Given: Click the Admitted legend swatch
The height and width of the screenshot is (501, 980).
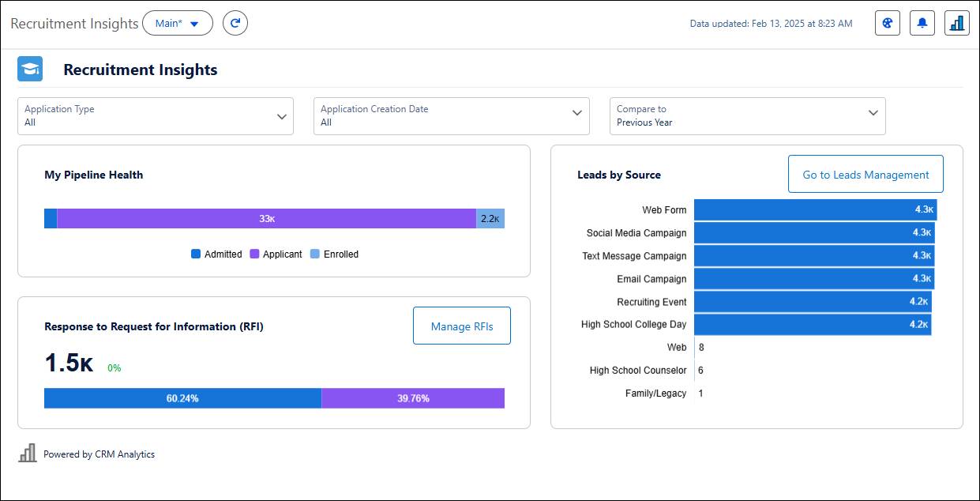Looking at the screenshot, I should [196, 254].
